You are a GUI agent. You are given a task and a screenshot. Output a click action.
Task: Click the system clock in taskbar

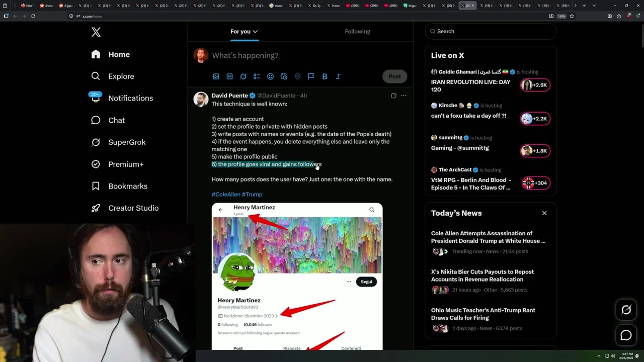coord(627,356)
